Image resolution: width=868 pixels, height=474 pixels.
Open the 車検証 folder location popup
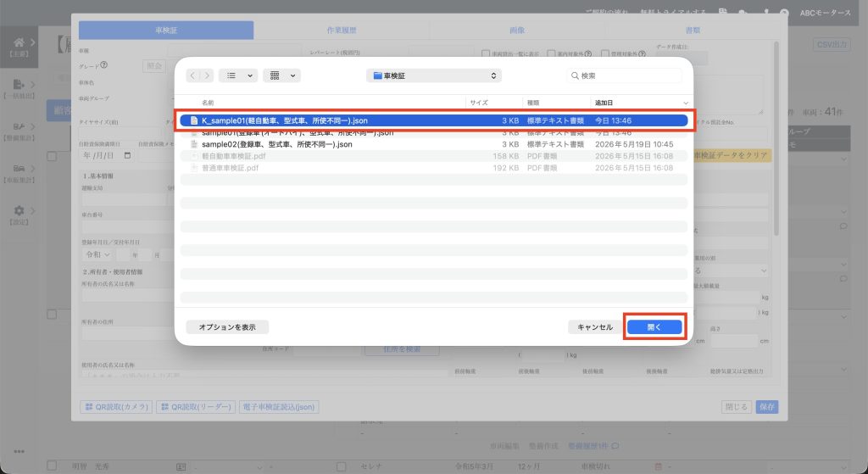[x=434, y=75]
